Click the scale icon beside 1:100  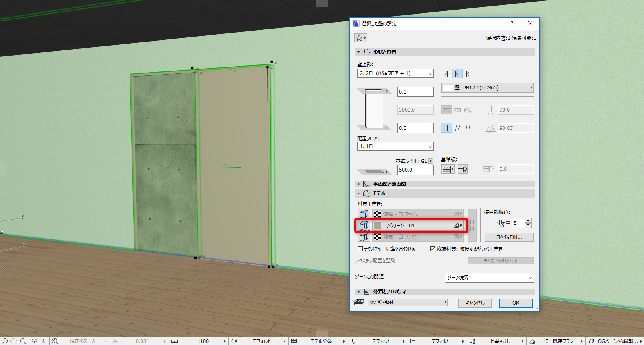tap(174, 341)
